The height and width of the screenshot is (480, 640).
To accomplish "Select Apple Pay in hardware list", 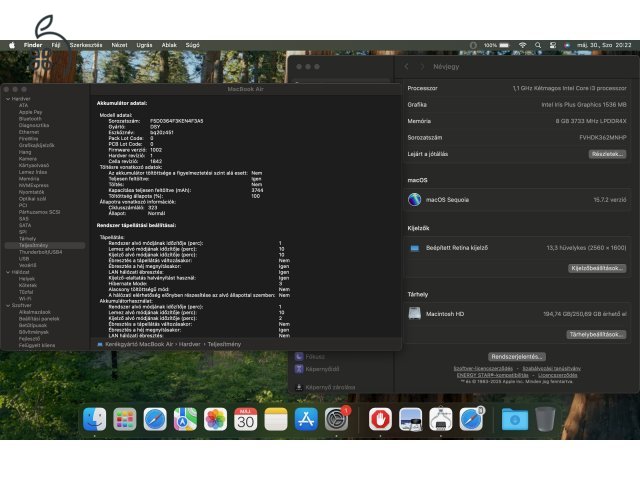I will (x=31, y=112).
